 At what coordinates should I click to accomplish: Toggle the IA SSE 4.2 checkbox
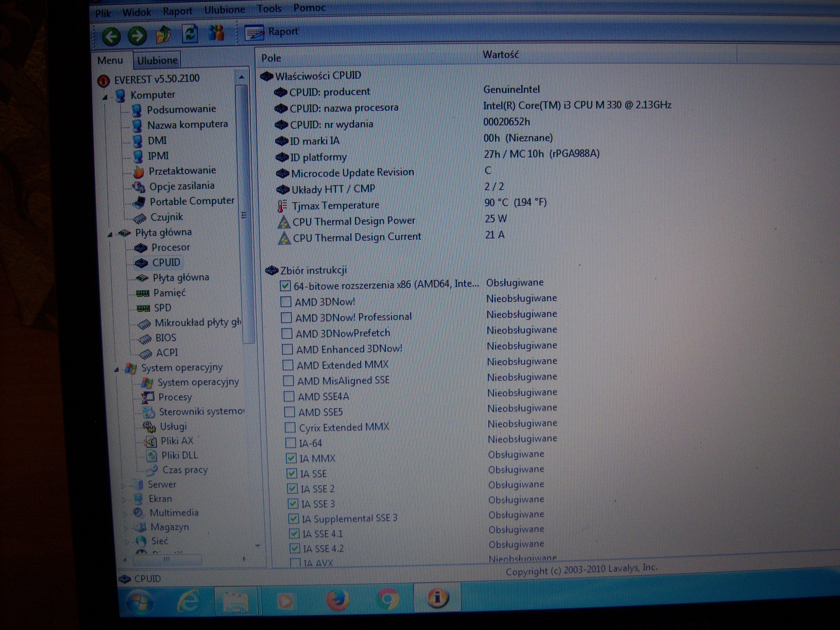click(295, 548)
